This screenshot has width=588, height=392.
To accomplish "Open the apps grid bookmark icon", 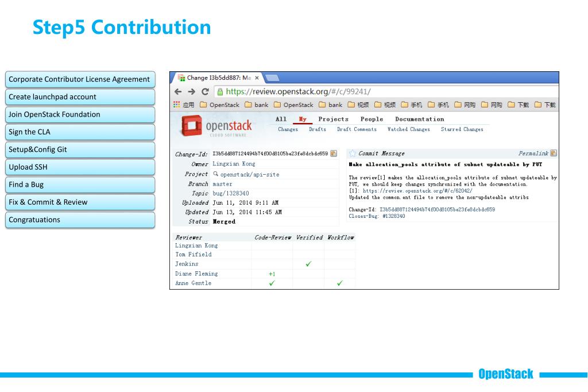I will click(177, 105).
